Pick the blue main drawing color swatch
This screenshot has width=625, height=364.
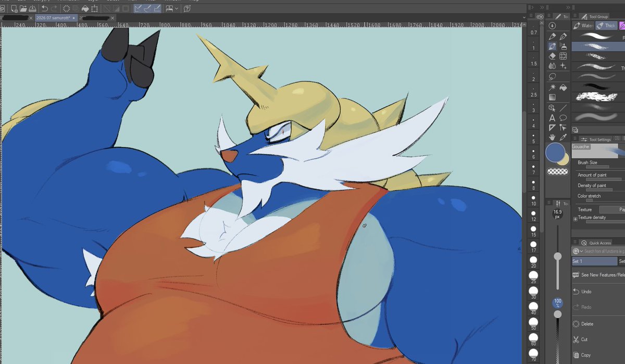555,153
